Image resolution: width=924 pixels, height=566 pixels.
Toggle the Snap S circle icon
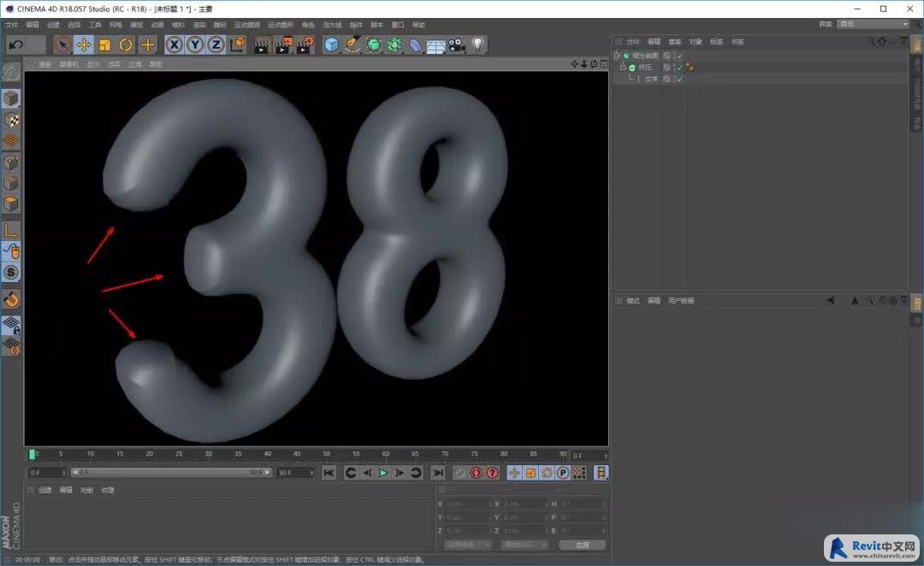pos(11,273)
